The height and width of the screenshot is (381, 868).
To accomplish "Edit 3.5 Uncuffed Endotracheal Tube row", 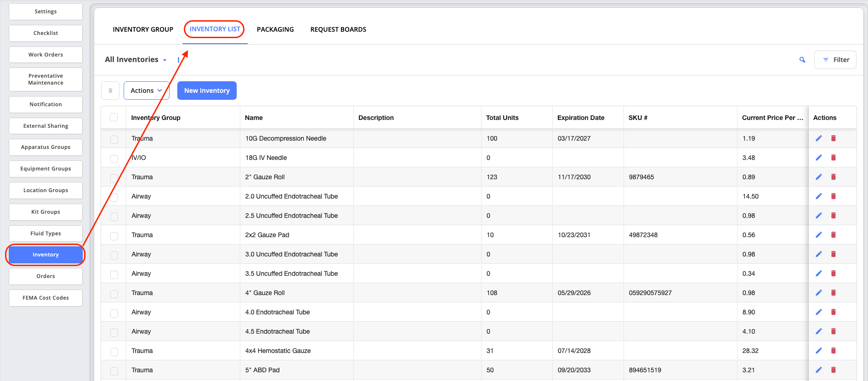I will click(x=819, y=273).
